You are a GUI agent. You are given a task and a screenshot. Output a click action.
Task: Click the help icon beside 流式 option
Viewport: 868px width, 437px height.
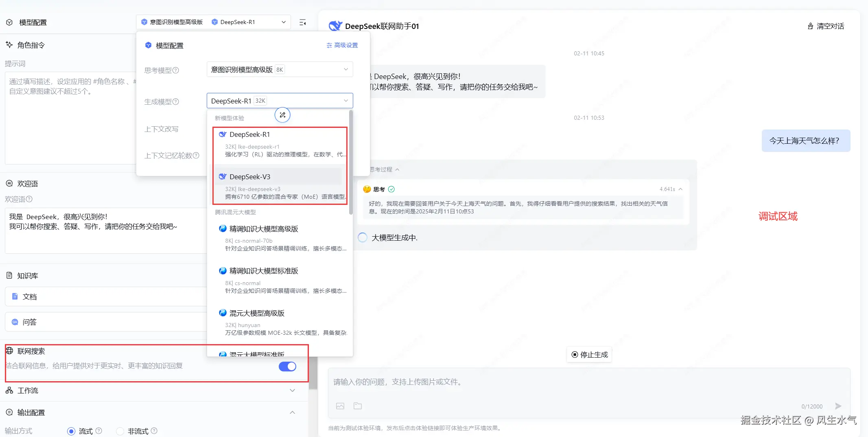click(99, 430)
